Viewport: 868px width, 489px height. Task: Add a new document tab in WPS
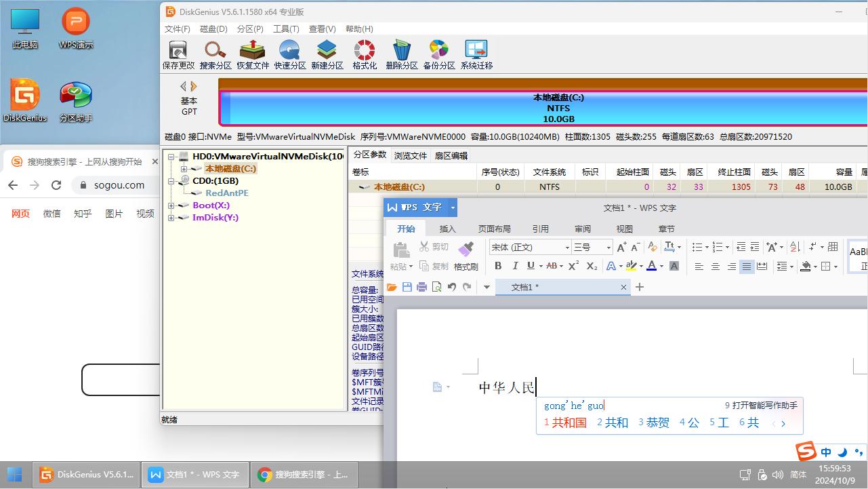coord(639,287)
